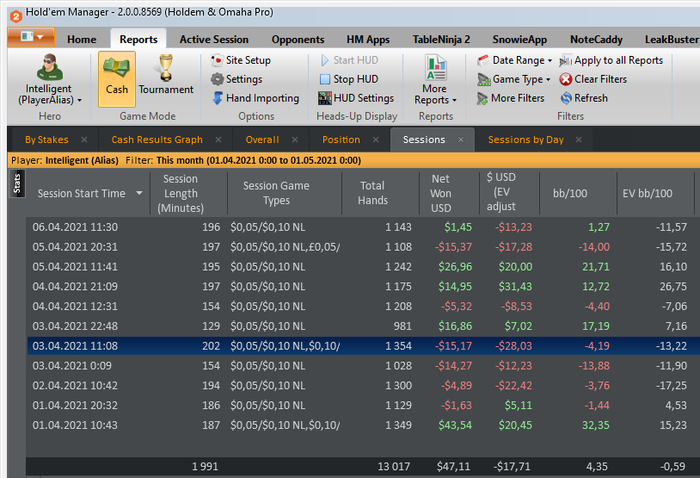Toggle the Session Start Time sort arrow
Screen dimensions: 700x478
(x=139, y=193)
